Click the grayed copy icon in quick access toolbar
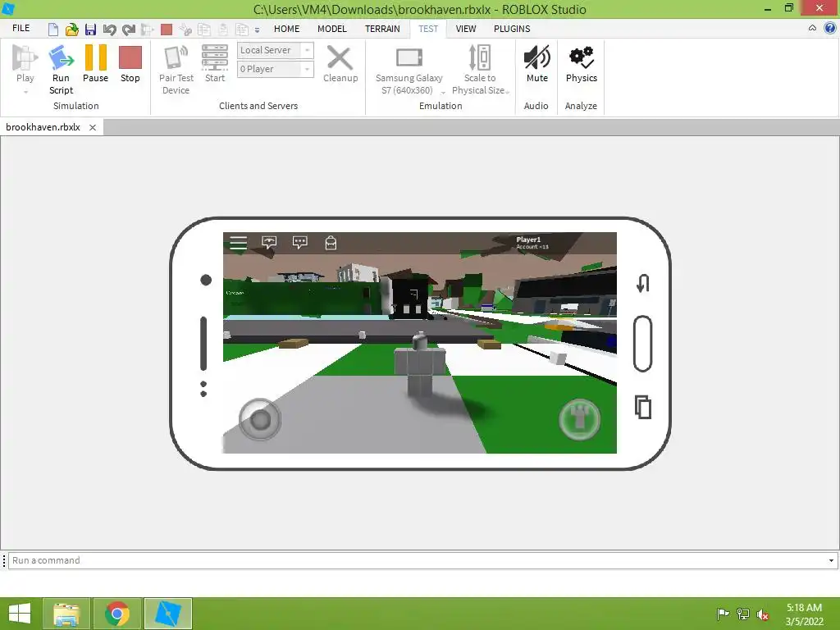The height and width of the screenshot is (630, 840). tap(204, 29)
